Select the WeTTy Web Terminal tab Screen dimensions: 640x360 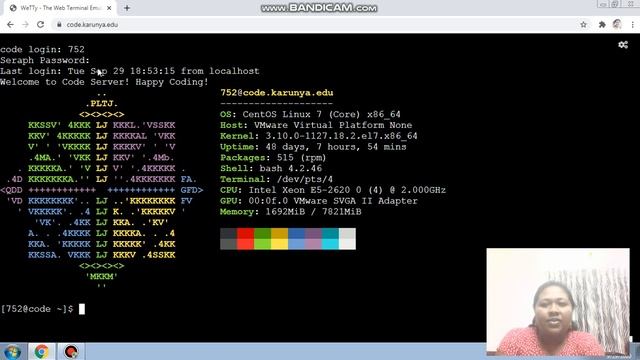tap(60, 8)
